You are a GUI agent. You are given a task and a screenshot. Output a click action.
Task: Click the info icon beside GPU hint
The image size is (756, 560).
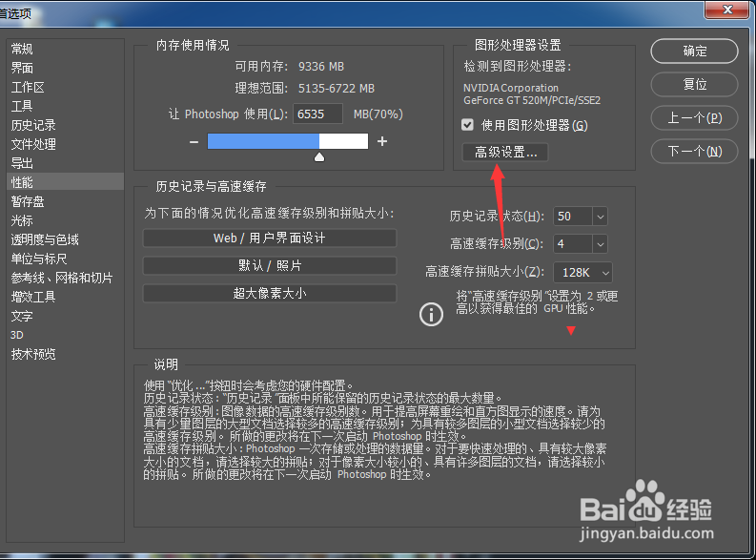coord(431,315)
